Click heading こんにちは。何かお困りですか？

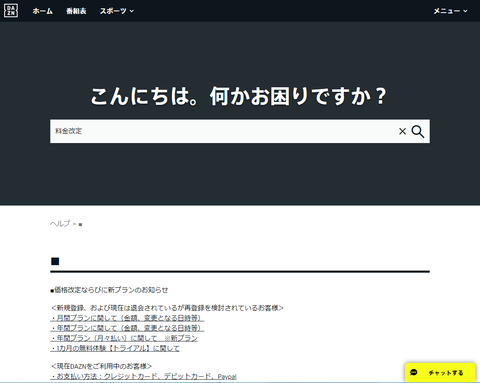click(239, 96)
